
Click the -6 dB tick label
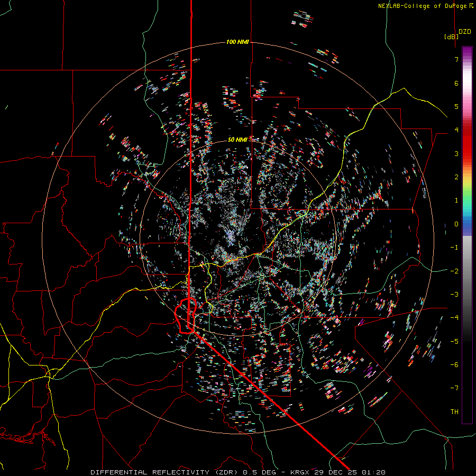[x=454, y=365]
